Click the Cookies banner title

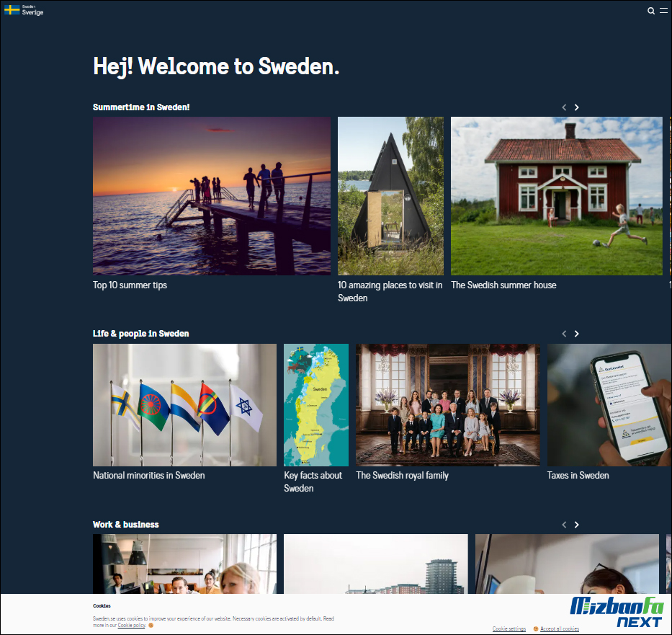[102, 606]
